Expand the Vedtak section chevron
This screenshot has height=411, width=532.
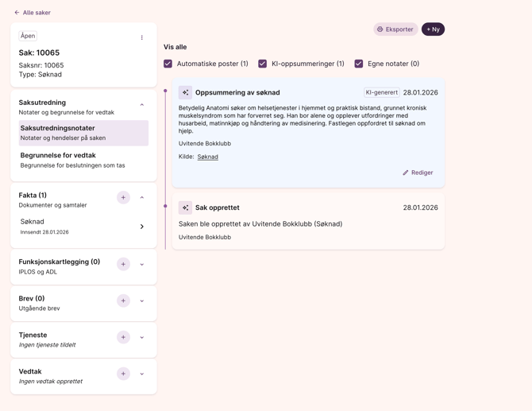(x=142, y=374)
